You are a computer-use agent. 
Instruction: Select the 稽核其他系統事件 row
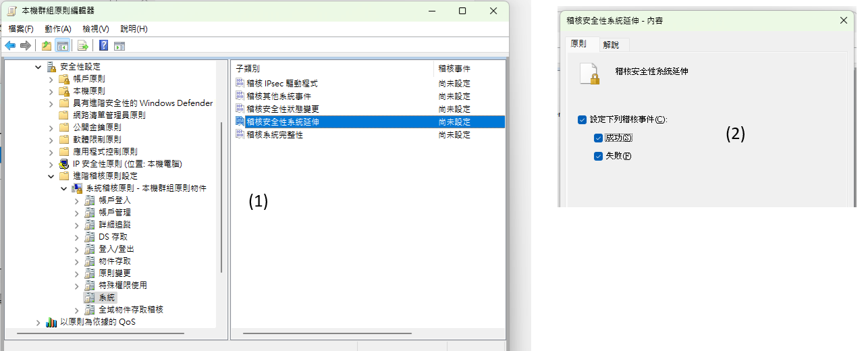point(368,96)
